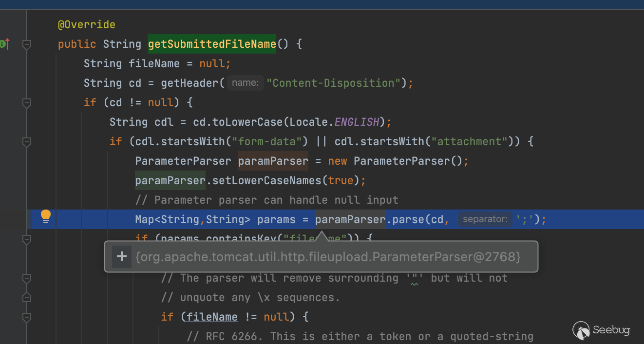This screenshot has height=344, width=644.
Task: Click the getSubmittedFileName method name
Action: click(212, 44)
